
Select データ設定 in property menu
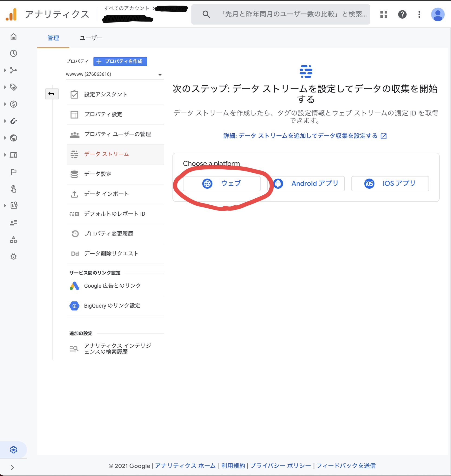(x=97, y=174)
